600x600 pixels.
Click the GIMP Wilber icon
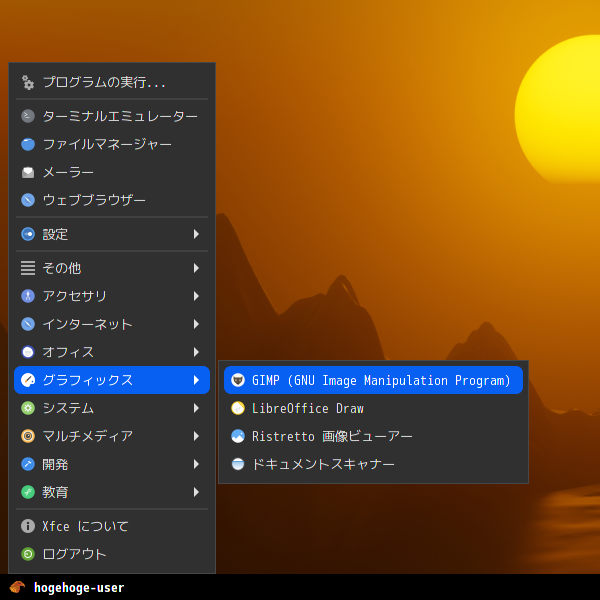[238, 380]
